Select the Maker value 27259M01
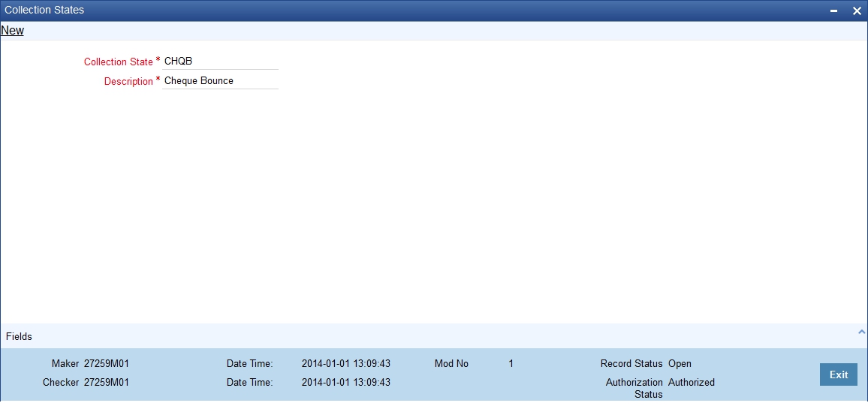 [x=107, y=364]
